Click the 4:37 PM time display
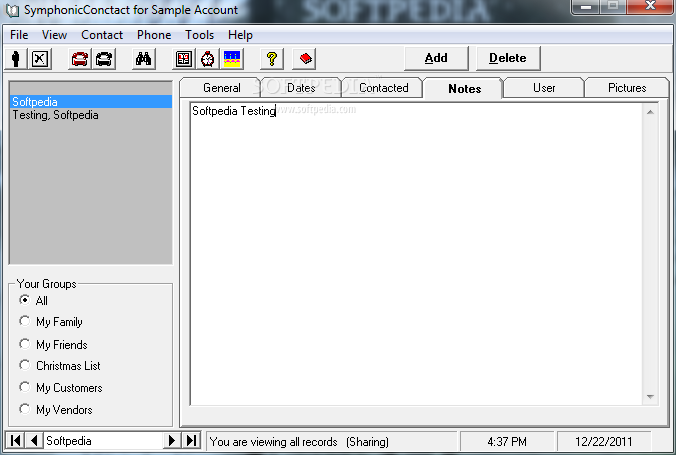The height and width of the screenshot is (455, 676). (507, 442)
